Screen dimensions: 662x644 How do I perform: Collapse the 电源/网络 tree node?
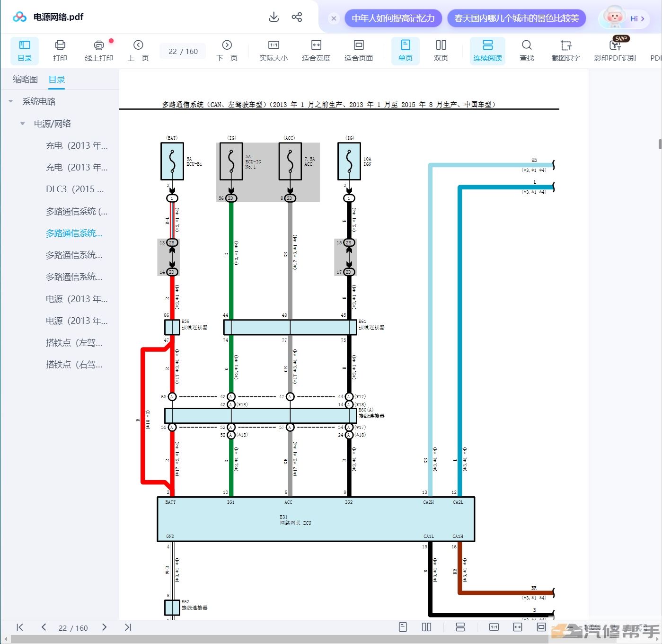pos(22,124)
